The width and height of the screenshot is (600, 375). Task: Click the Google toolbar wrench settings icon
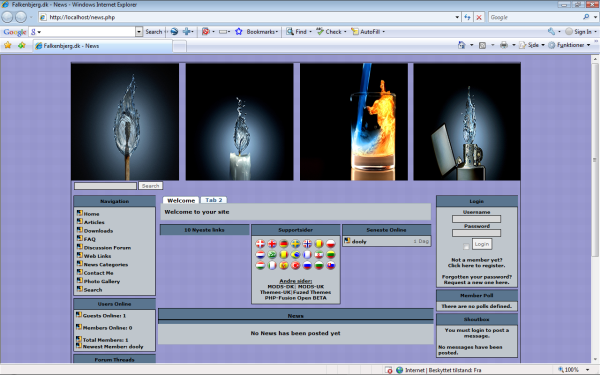(551, 31)
